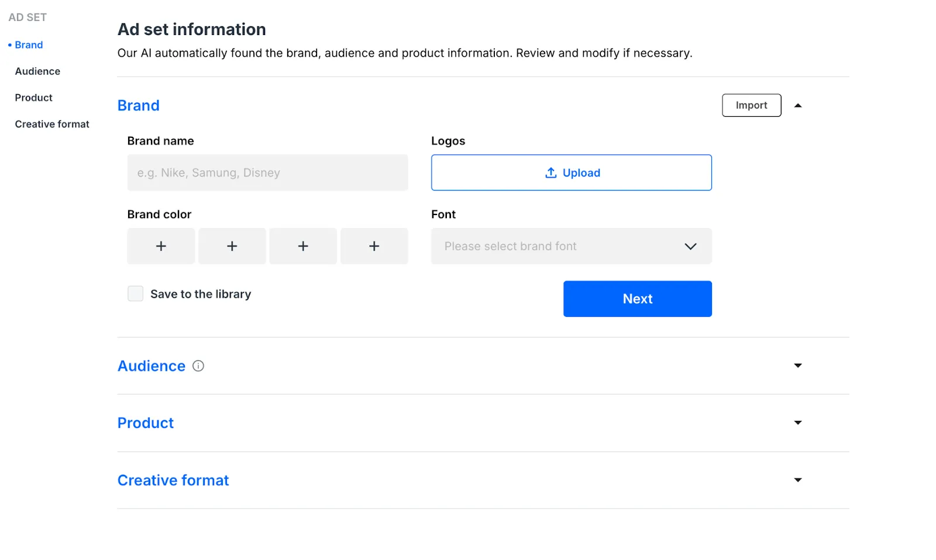Image resolution: width=936 pixels, height=560 pixels.
Task: Focus the Brand name input field
Action: (x=268, y=172)
